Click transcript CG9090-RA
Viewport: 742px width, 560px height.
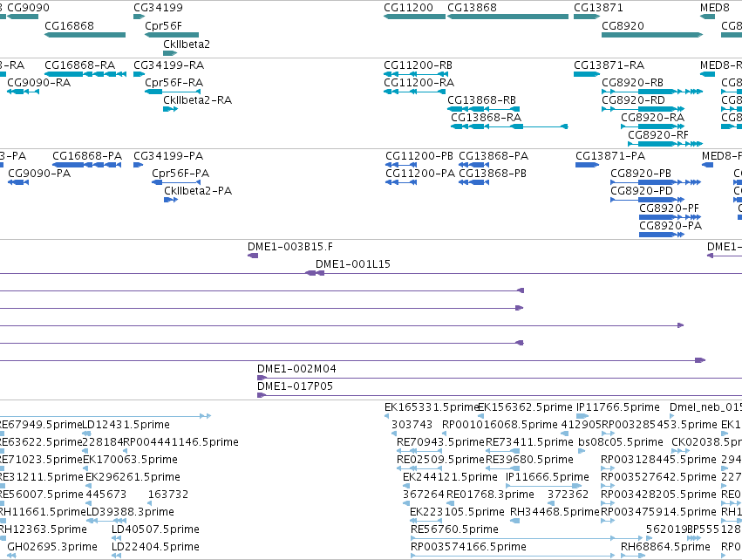coord(23,92)
